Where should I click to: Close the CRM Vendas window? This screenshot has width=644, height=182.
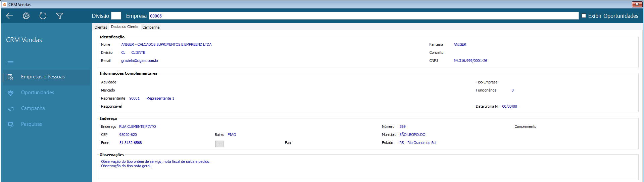[x=637, y=4]
